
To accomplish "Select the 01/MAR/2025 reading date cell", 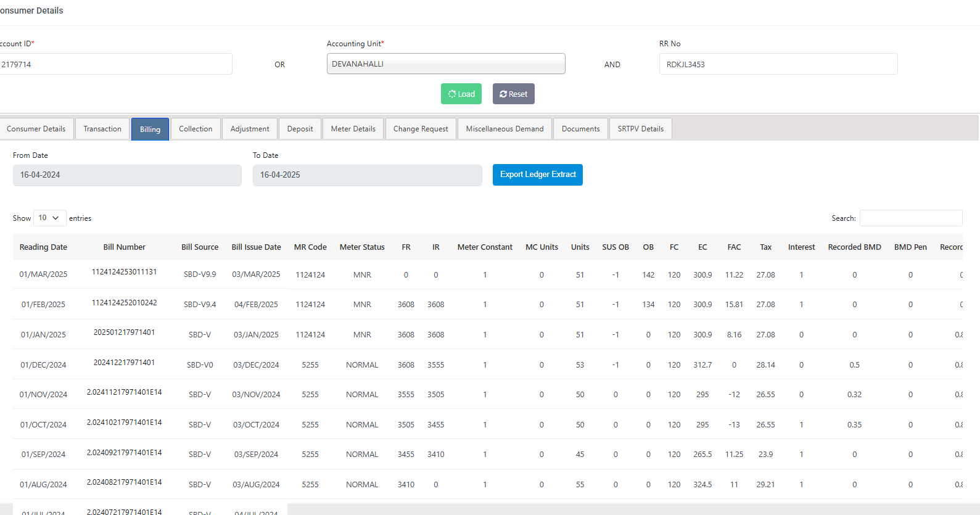I will pos(43,274).
